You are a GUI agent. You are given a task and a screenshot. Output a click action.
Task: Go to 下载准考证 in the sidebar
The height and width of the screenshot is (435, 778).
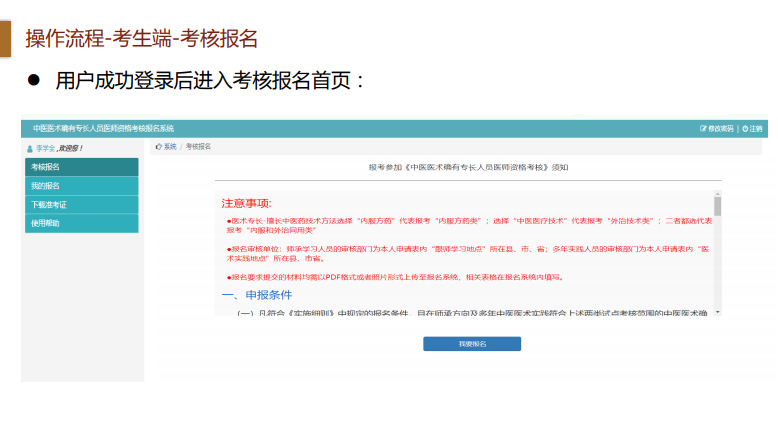pos(81,204)
